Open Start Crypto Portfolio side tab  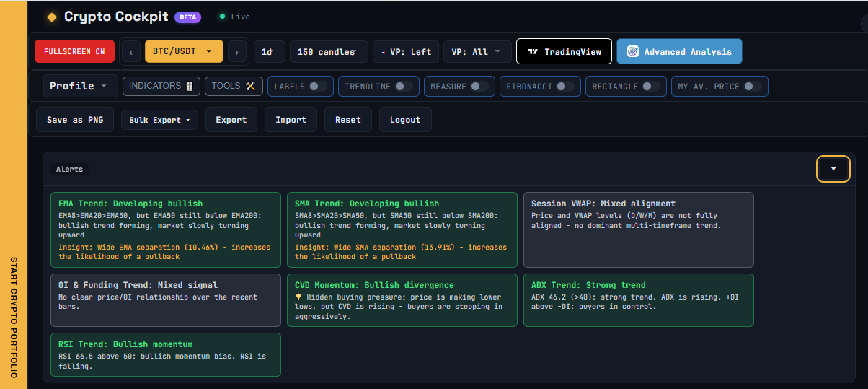point(14,317)
